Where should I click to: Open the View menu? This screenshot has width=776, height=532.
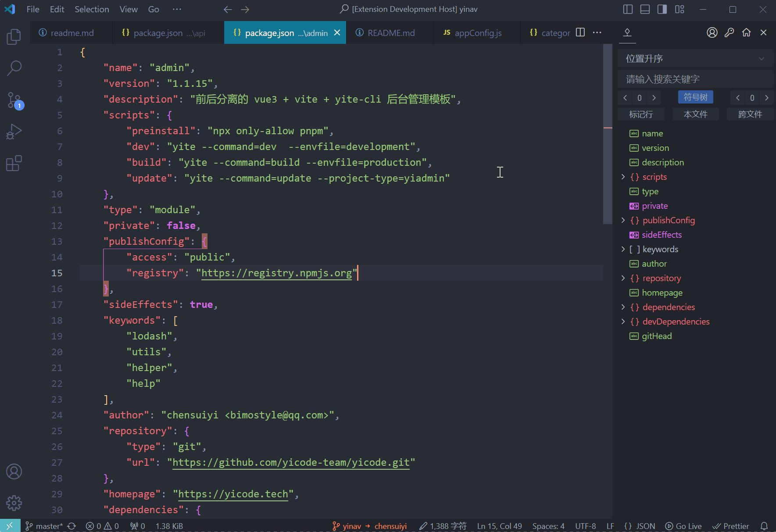click(129, 9)
